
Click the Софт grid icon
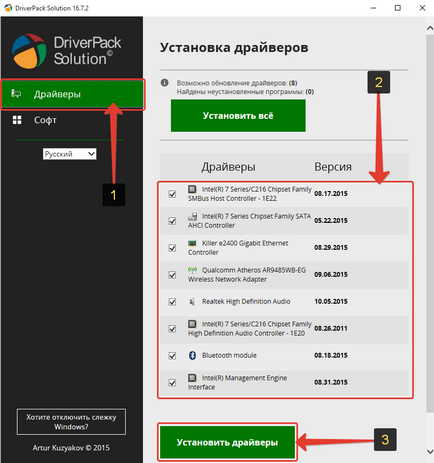click(x=17, y=120)
